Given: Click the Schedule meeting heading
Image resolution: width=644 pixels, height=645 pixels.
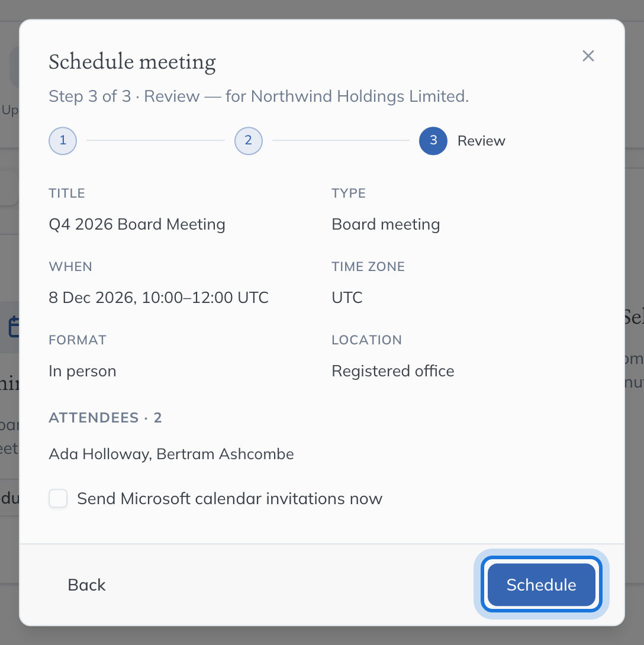Looking at the screenshot, I should [x=132, y=62].
